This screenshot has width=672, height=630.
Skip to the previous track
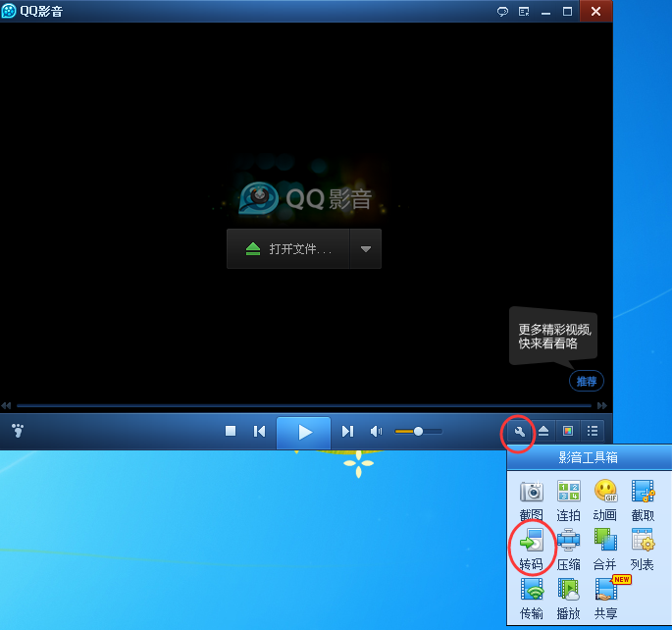(x=259, y=431)
